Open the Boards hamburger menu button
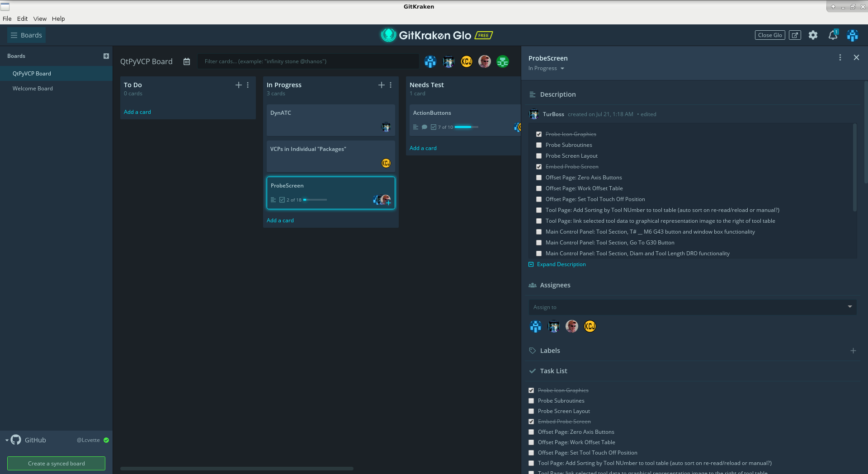Viewport: 868px width, 474px height. (26, 35)
